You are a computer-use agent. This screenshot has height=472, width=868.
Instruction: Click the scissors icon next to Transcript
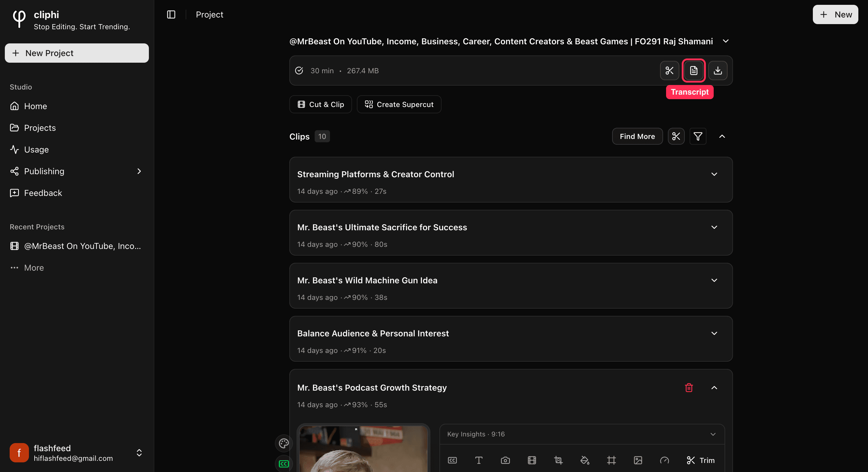pyautogui.click(x=669, y=71)
